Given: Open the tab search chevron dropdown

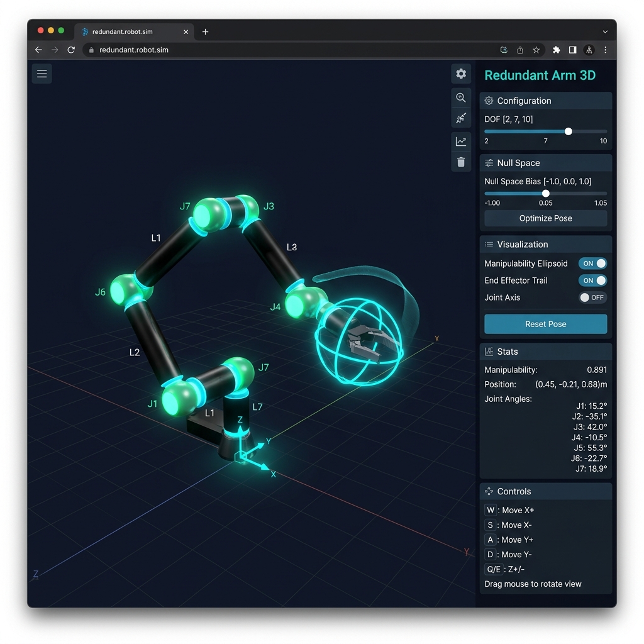Looking at the screenshot, I should pos(605,31).
